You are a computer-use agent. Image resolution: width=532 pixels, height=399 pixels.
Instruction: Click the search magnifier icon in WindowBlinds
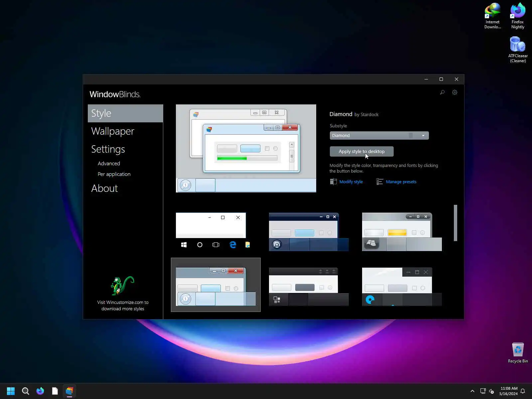(442, 92)
